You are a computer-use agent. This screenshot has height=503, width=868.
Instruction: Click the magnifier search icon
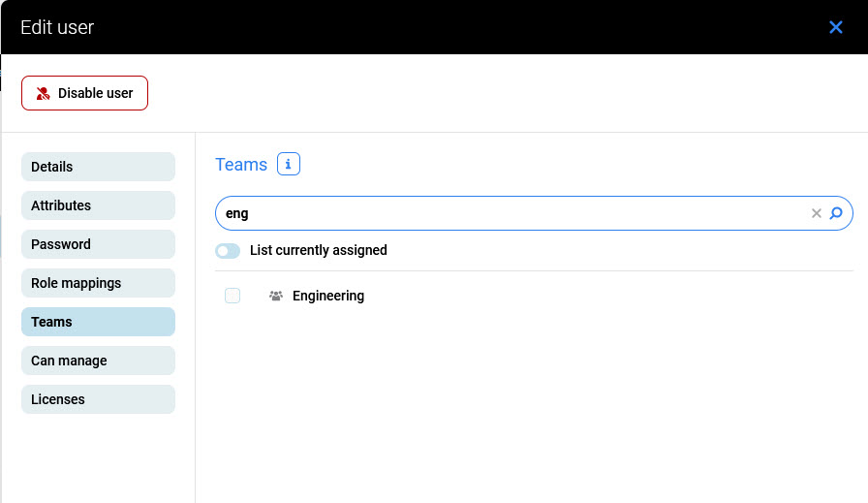click(837, 213)
